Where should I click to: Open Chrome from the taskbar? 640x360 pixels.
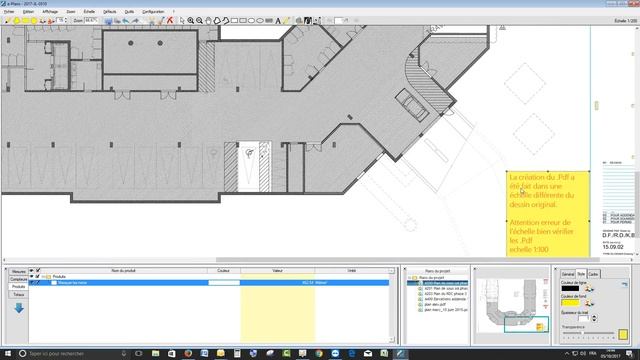pos(318,353)
